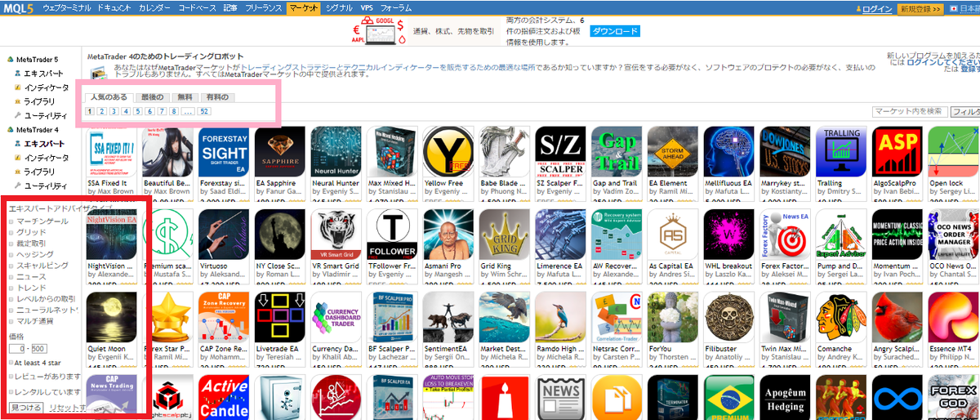Switch to the 最後の tab

pos(153,97)
